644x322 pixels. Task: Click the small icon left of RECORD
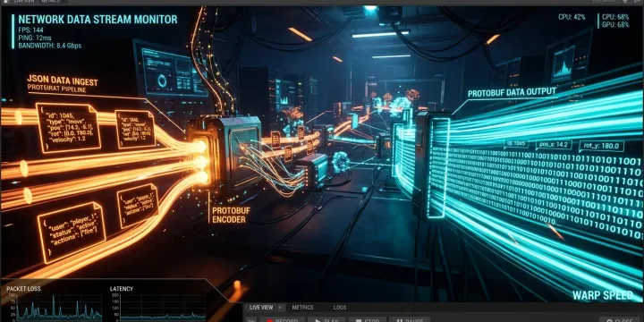[x=251, y=320]
